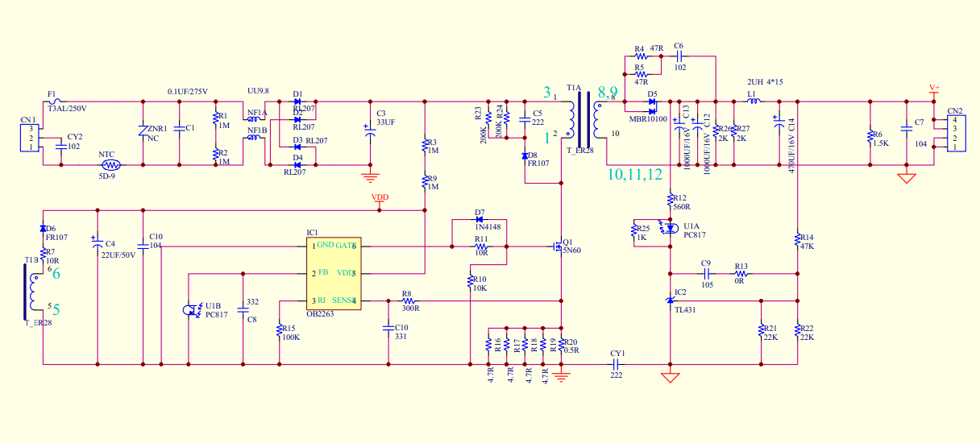Click the F1 fuse symbol
The image size is (980, 443).
click(x=55, y=101)
